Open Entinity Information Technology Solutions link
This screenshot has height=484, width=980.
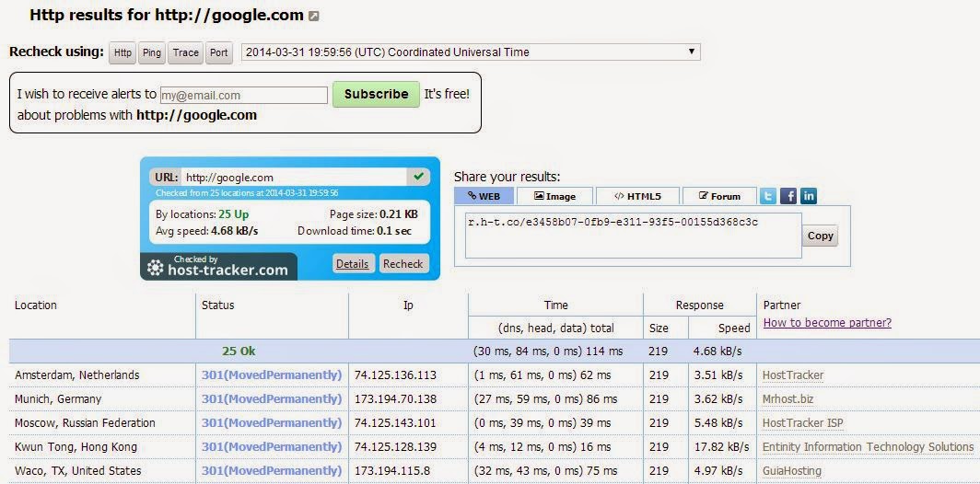[x=868, y=447]
